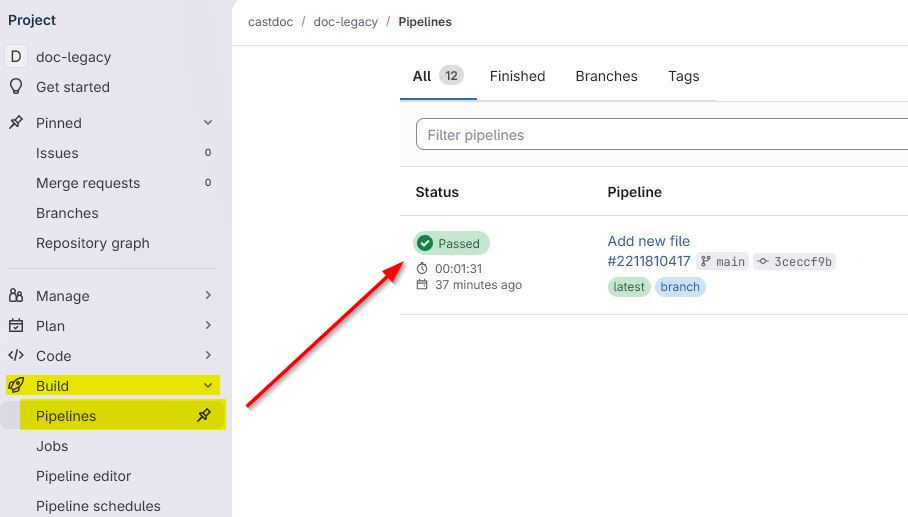Screen dimensions: 908x517
Task: Switch to the Tags tab
Action: pos(683,76)
